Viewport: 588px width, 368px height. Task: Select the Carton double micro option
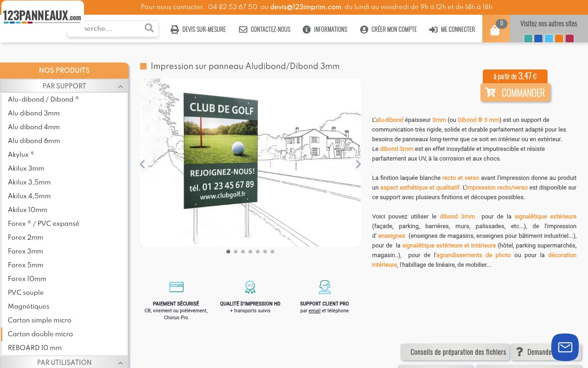point(40,334)
